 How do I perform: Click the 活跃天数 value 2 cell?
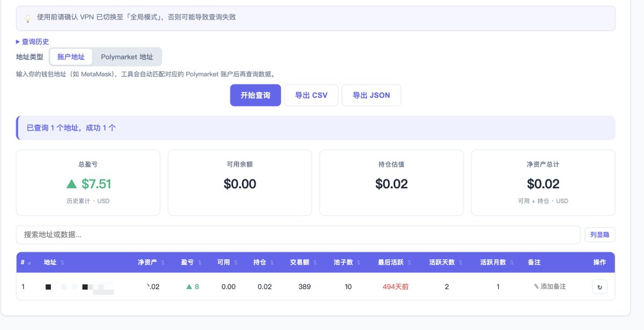tap(447, 287)
